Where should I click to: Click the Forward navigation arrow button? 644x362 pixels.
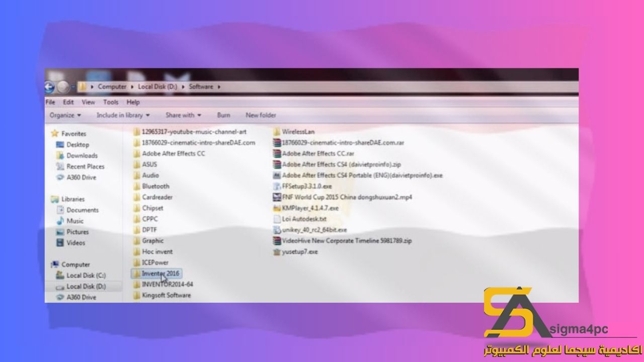coord(63,87)
